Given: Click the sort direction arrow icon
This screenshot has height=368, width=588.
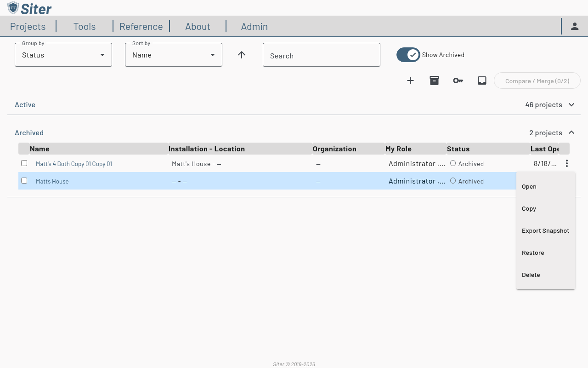Looking at the screenshot, I should click(x=242, y=55).
